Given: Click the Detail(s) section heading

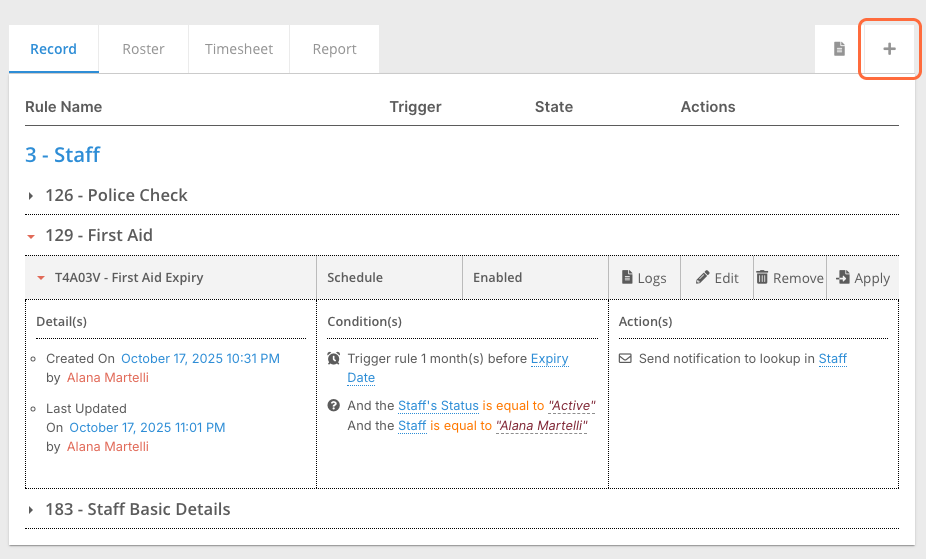Looking at the screenshot, I should [x=61, y=322].
